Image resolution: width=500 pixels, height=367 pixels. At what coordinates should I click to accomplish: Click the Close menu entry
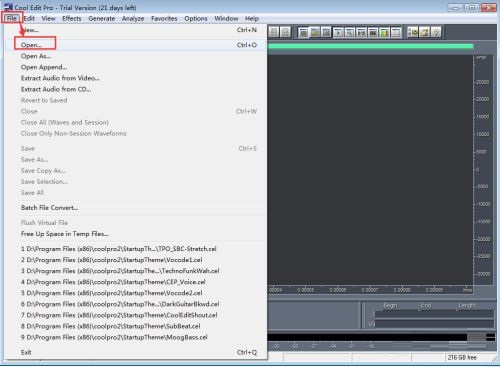click(x=136, y=111)
